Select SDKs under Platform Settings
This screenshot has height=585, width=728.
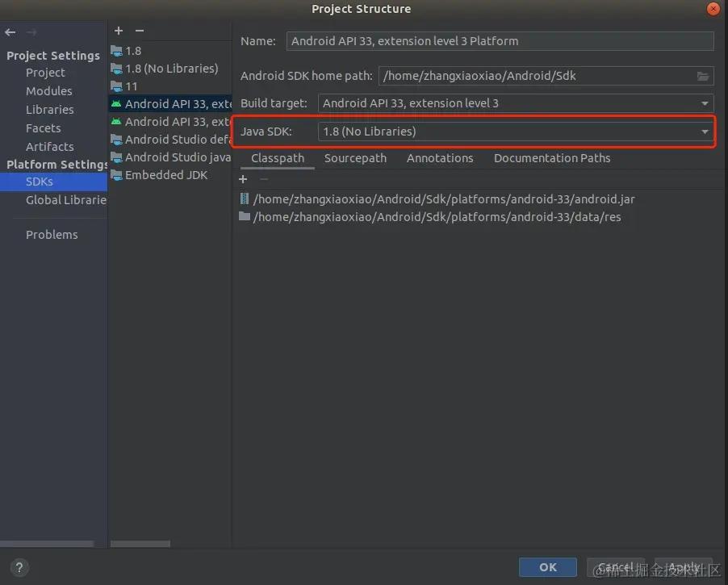[x=53, y=182]
